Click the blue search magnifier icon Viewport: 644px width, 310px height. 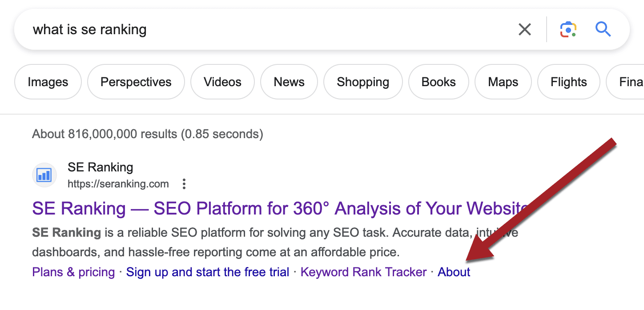pos(603,29)
